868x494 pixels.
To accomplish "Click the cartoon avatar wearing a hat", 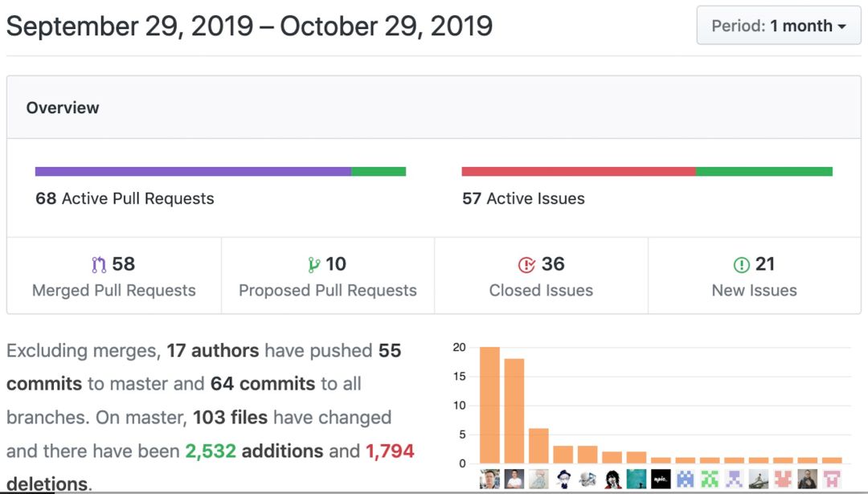I will pos(563,479).
